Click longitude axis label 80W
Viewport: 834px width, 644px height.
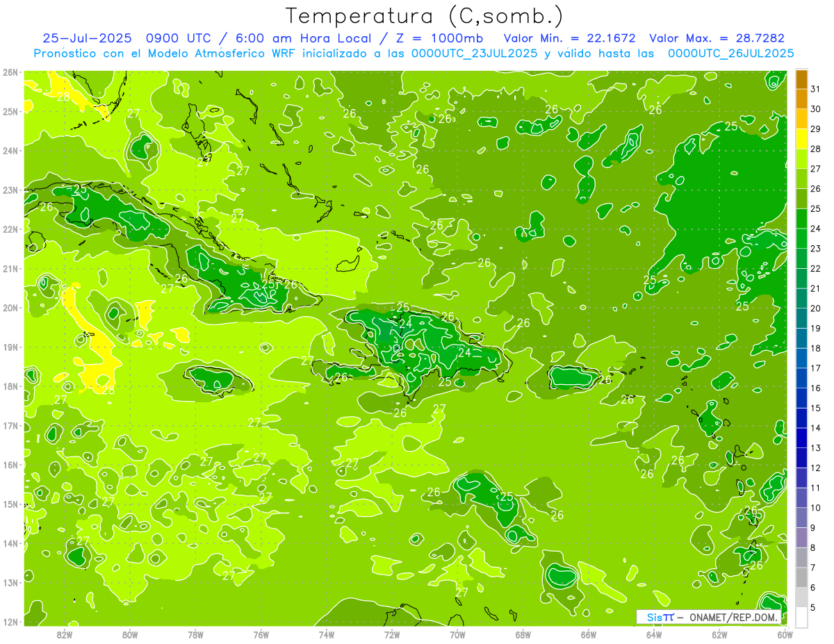pyautogui.click(x=130, y=634)
